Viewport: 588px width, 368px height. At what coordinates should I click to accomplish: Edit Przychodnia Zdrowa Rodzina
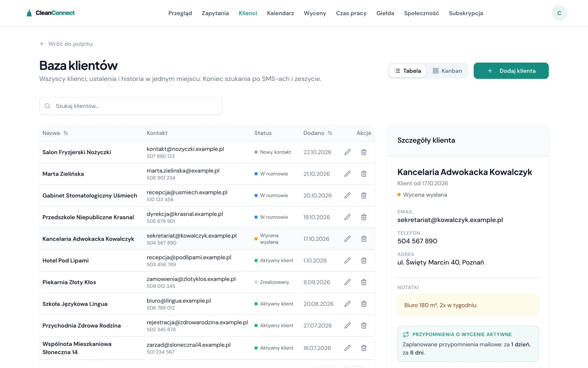click(x=347, y=326)
